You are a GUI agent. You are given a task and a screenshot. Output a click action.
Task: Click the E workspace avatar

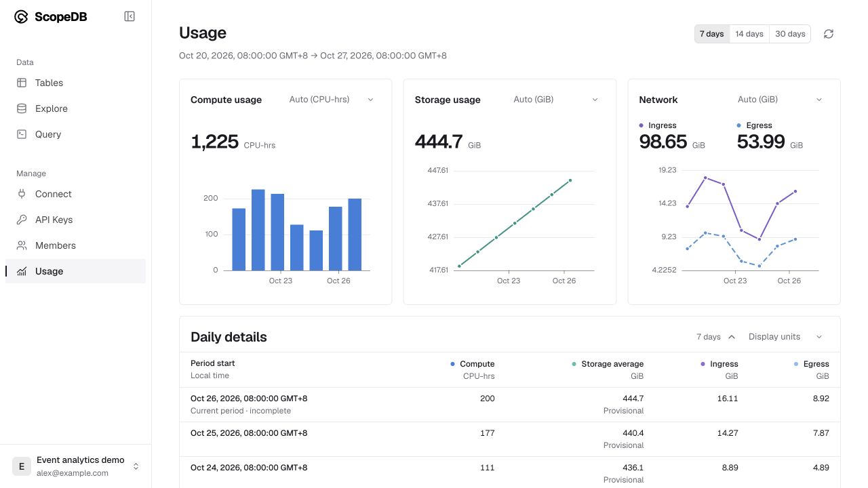pyautogui.click(x=22, y=466)
